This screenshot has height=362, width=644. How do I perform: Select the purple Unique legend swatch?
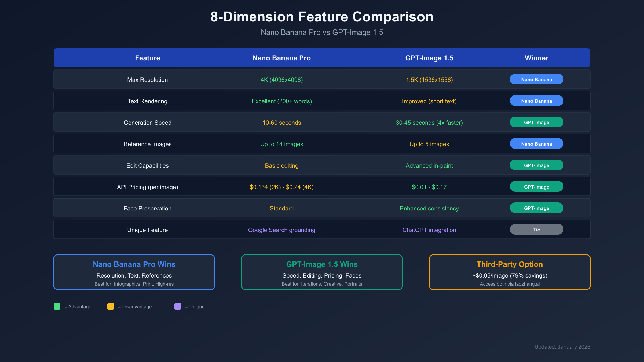tap(178, 306)
